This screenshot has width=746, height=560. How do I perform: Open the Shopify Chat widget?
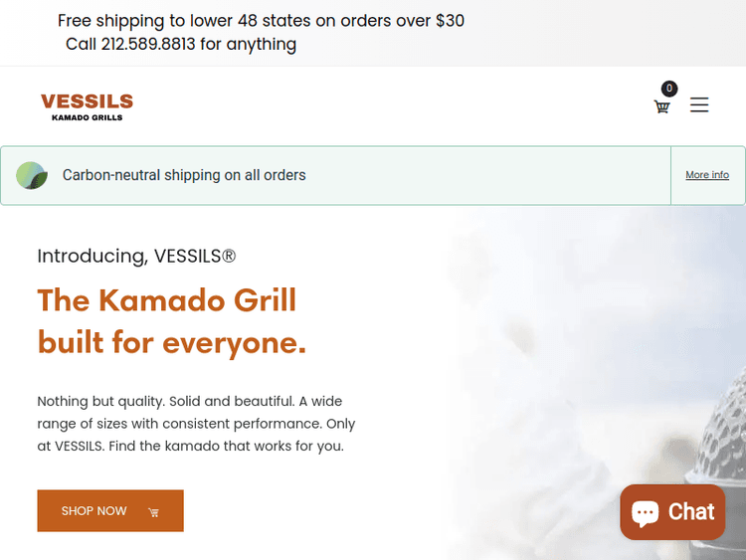pyautogui.click(x=673, y=512)
